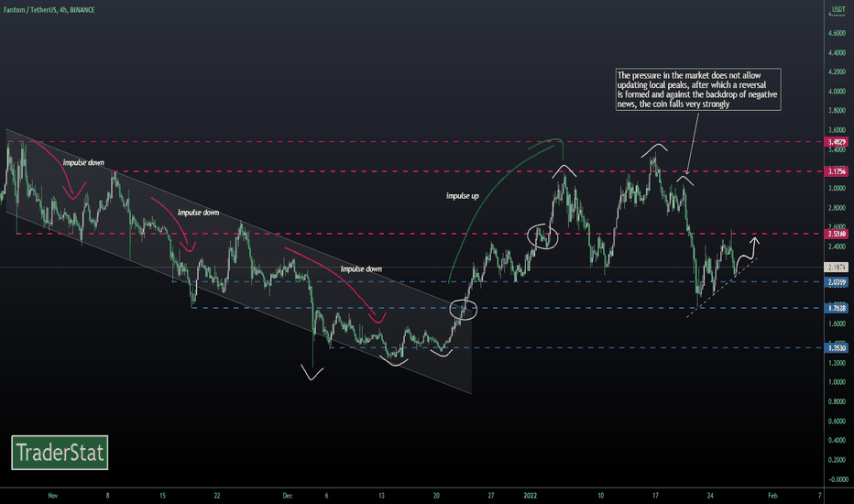Click the 10 date label on time axis
This screenshot has height=504, width=854.
click(601, 496)
